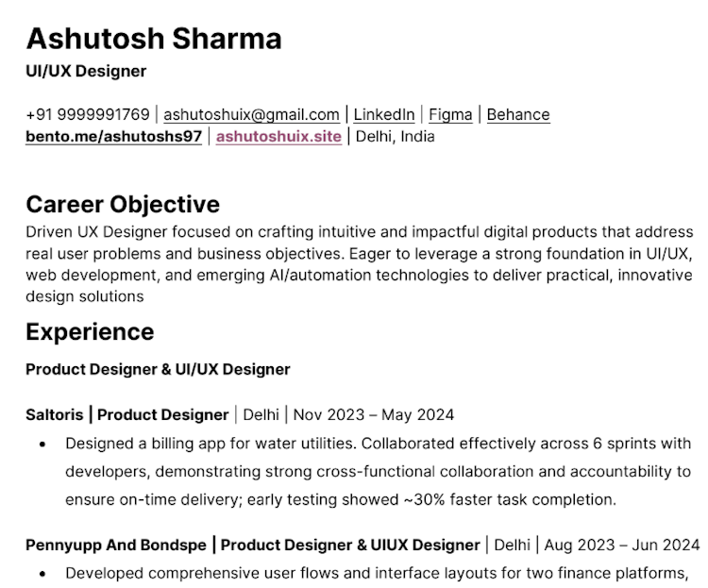The width and height of the screenshot is (708, 588).
Task: Click the Aug 2023 – Jun 2024 date range
Action: pyautogui.click(x=622, y=546)
